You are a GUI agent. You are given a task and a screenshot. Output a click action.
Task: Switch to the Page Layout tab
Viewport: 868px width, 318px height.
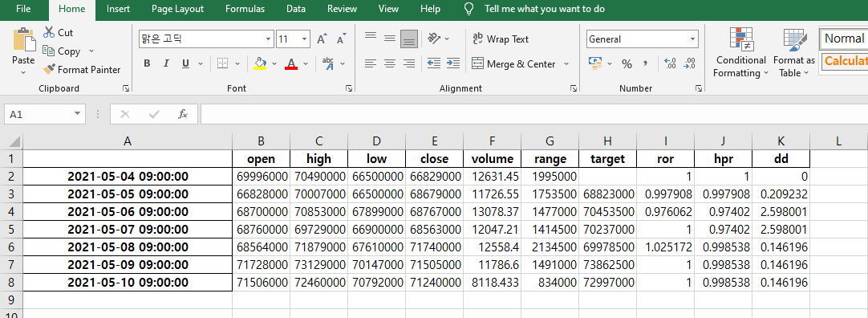point(177,9)
